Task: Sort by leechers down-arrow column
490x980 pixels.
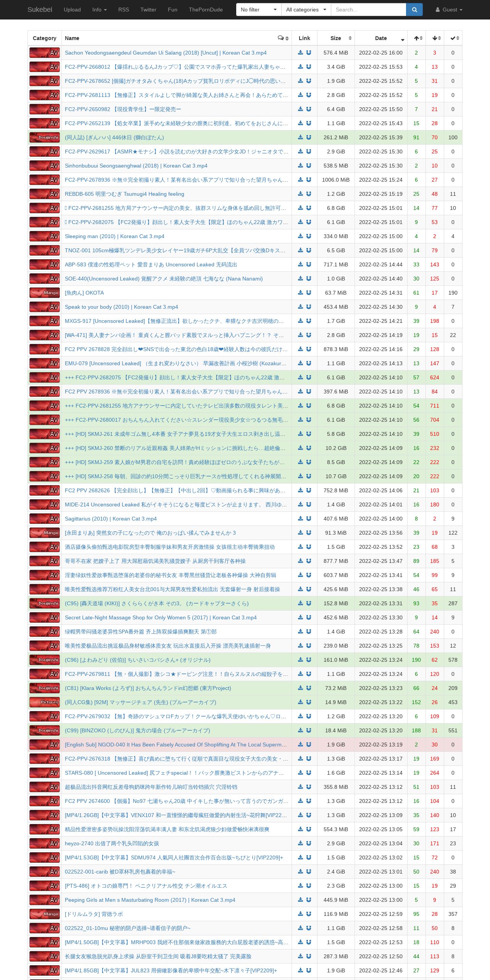Action: 435,38
